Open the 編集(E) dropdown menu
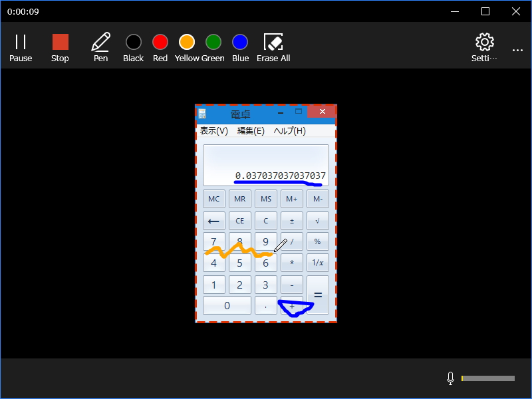The height and width of the screenshot is (399, 532). click(x=249, y=130)
